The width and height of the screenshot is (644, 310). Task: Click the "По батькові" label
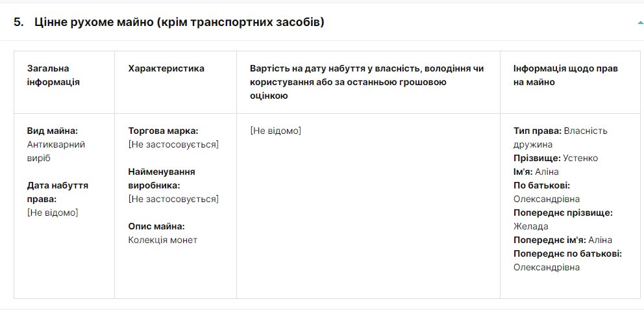pos(541,185)
